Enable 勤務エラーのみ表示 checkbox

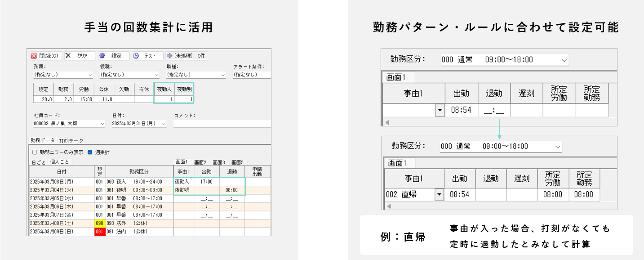(x=35, y=152)
